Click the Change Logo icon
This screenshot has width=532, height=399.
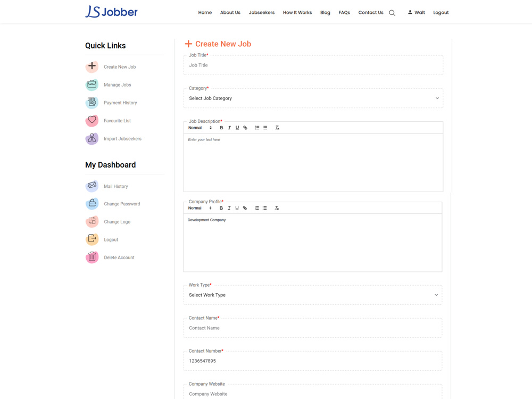(x=92, y=221)
